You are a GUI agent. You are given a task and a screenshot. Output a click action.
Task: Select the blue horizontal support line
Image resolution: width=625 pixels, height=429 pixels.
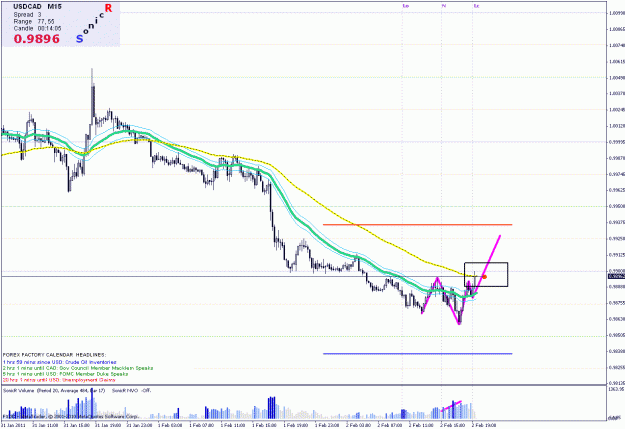(x=417, y=354)
